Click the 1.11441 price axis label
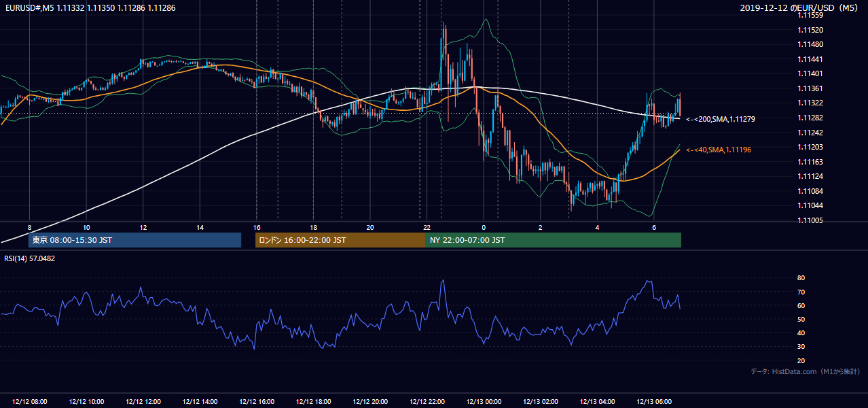The height and width of the screenshot is (408, 868). pos(811,59)
